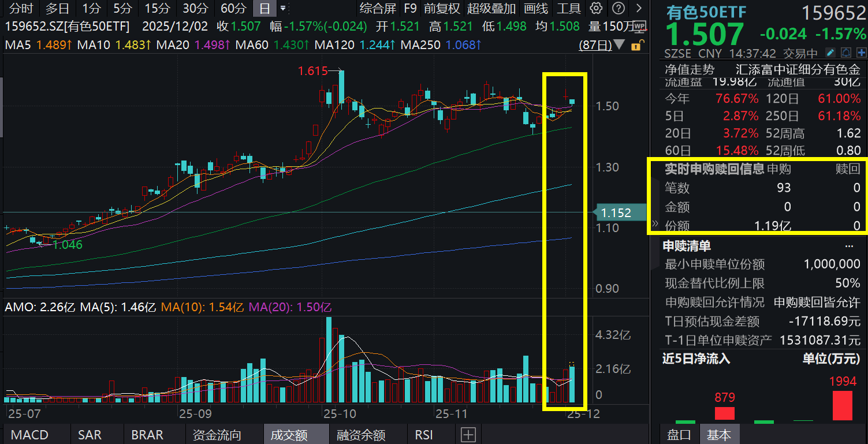868x444 pixels.
Task: Open the settings gear in chart toolbar
Action: (597, 9)
